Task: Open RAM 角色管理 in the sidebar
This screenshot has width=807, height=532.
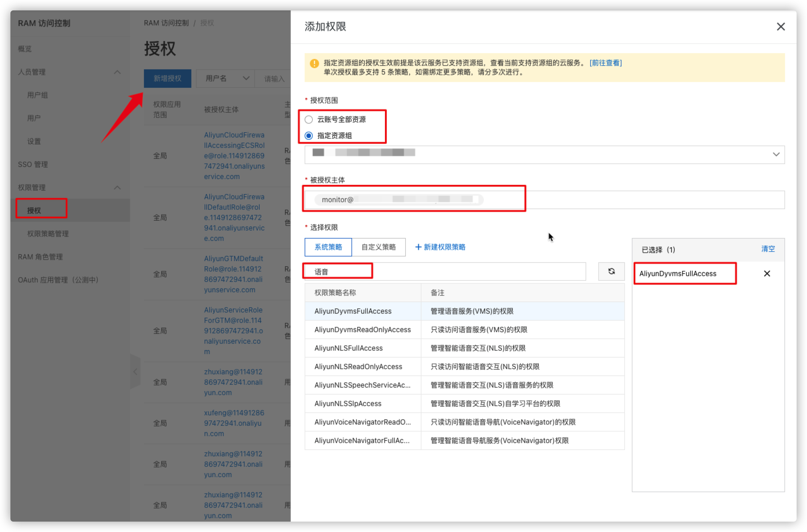Action: pos(40,256)
